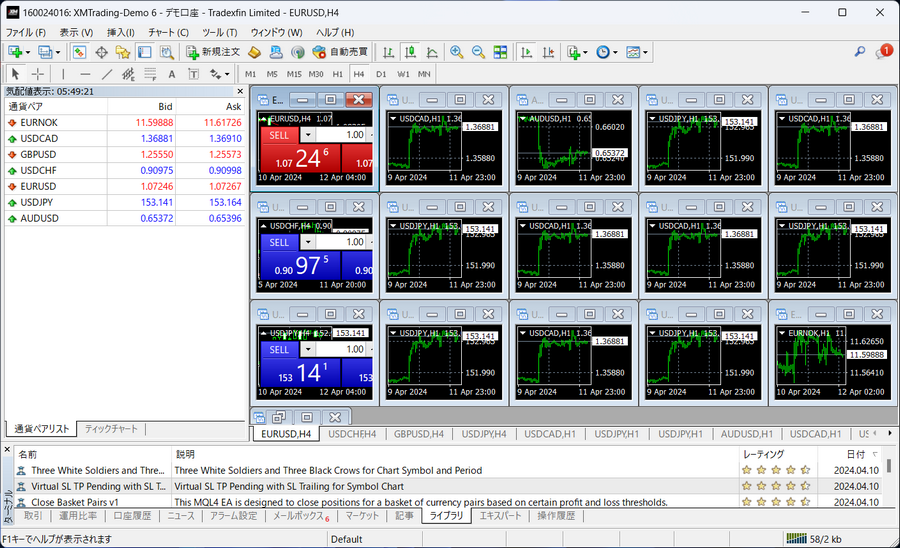This screenshot has height=548, width=900.
Task: Select the Fibonacci retracement tool
Action: click(150, 74)
